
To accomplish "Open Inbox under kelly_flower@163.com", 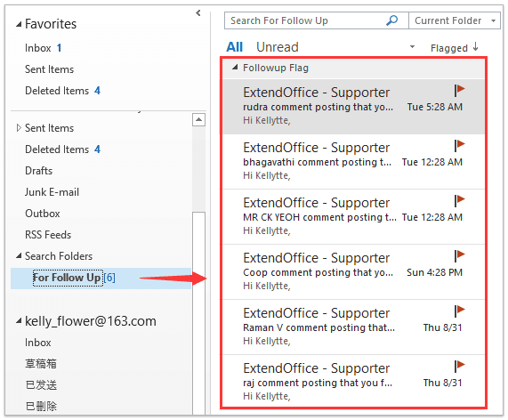I will pos(37,343).
